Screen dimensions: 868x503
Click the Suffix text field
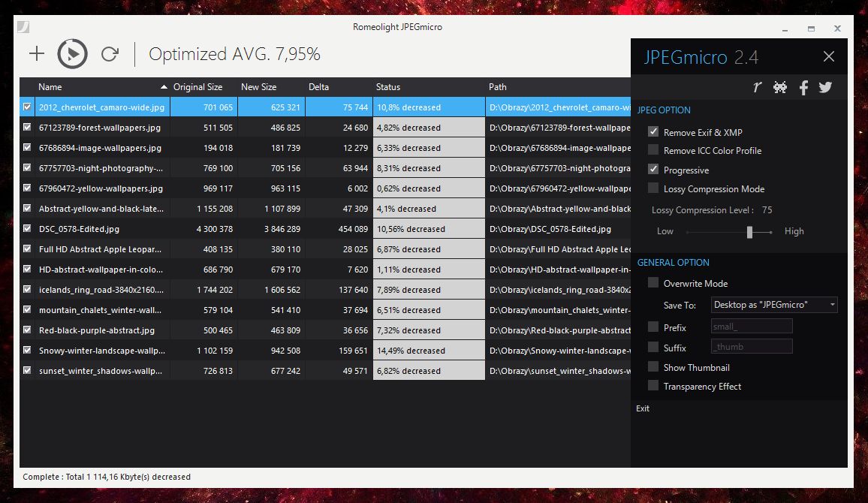coord(751,346)
